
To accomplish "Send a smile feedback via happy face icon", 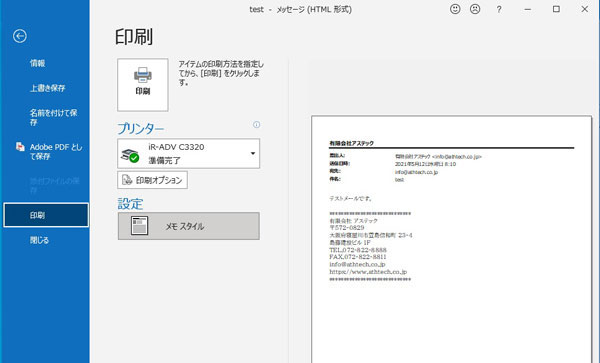I will point(455,9).
